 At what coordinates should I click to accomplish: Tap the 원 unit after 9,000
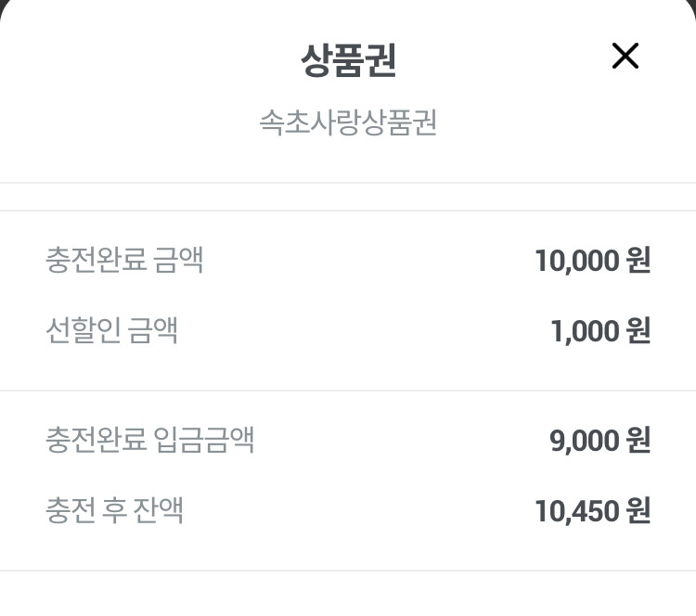[x=638, y=440]
